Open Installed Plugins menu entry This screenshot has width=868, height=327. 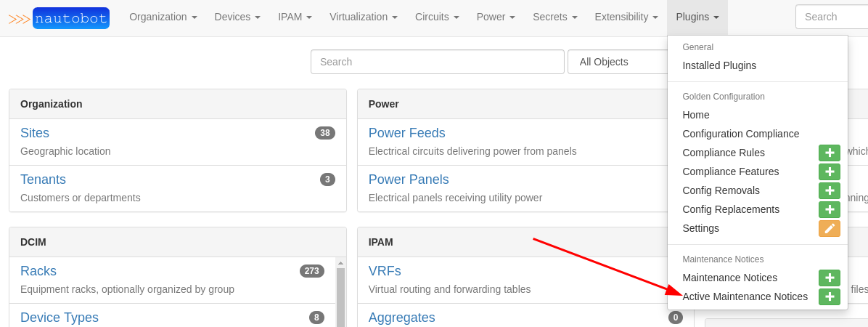[719, 65]
